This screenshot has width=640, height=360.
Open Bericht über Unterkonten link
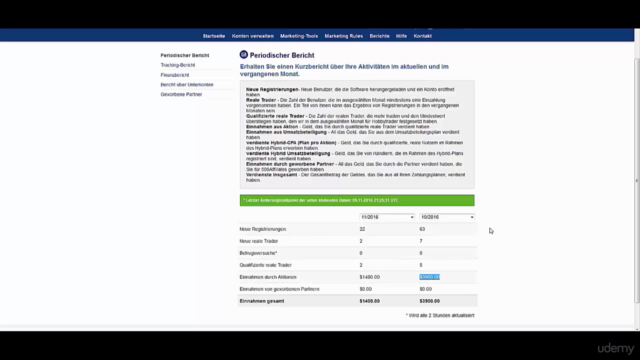point(187,84)
